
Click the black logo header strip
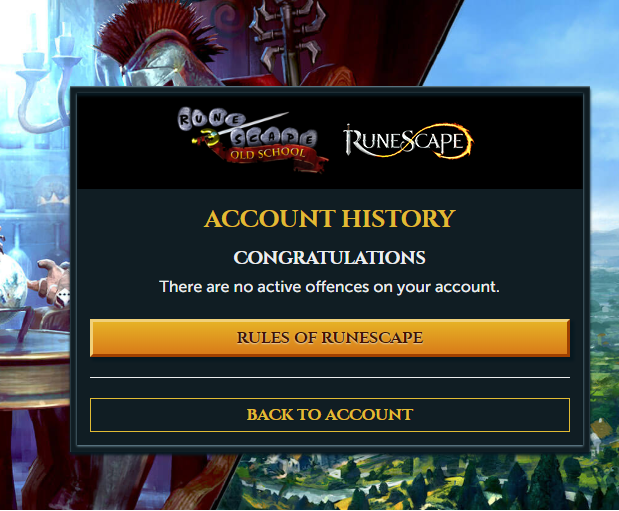[330, 141]
